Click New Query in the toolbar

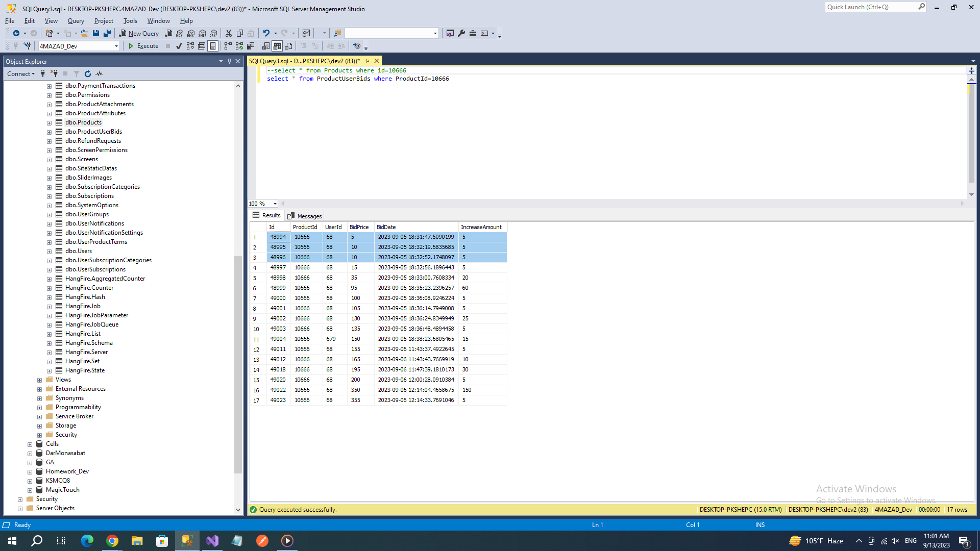tap(139, 33)
